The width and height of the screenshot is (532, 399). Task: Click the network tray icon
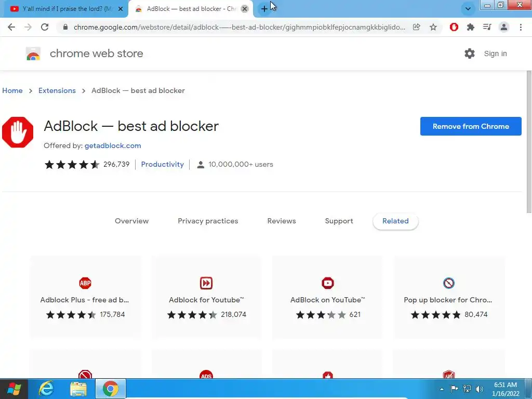tap(467, 389)
